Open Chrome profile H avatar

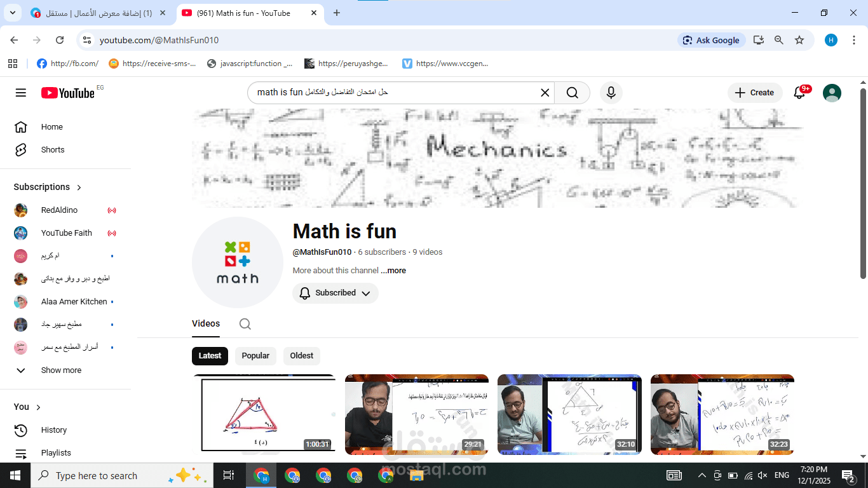[x=831, y=40]
